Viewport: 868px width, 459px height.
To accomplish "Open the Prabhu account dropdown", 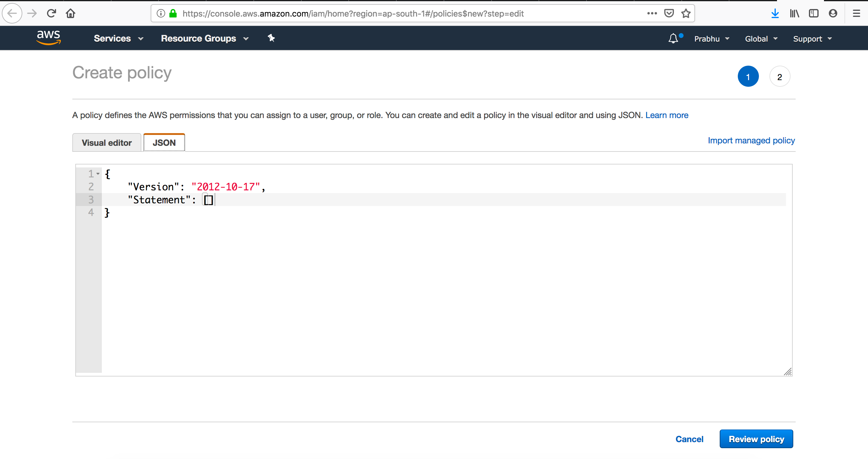I will coord(712,39).
